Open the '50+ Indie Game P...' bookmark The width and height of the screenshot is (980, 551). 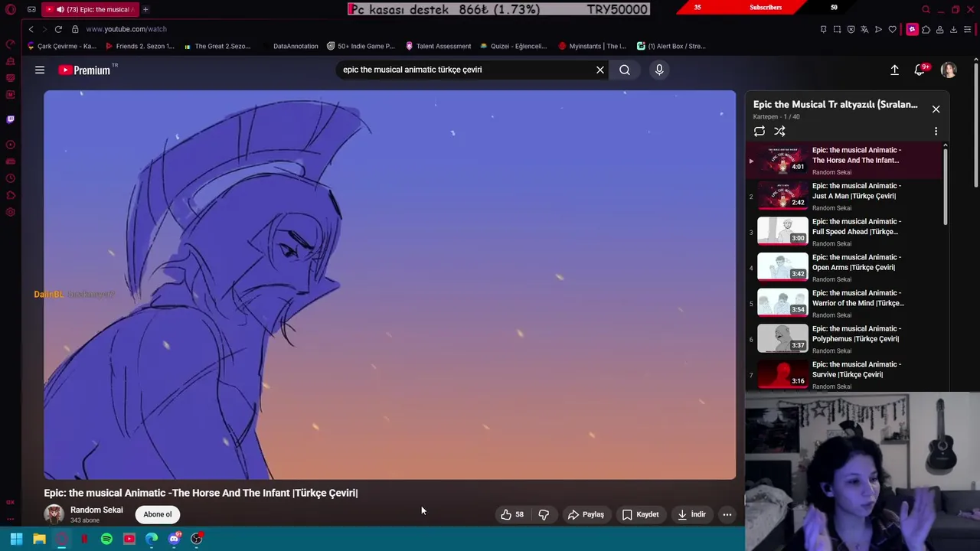coord(361,46)
